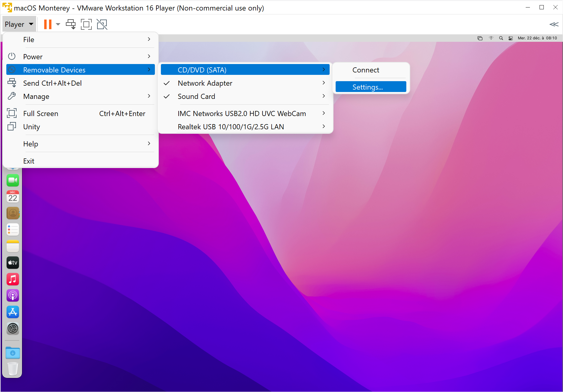The image size is (563, 392).
Task: Expand the IMC Networks USB2.0 WebCam submenu
Action: pyautogui.click(x=242, y=113)
